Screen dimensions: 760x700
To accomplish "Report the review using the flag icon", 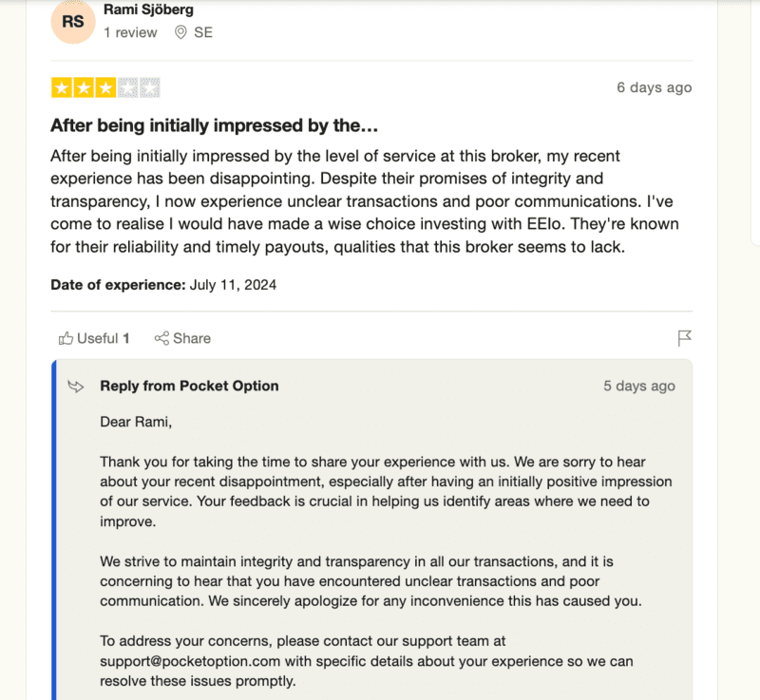I will point(685,338).
